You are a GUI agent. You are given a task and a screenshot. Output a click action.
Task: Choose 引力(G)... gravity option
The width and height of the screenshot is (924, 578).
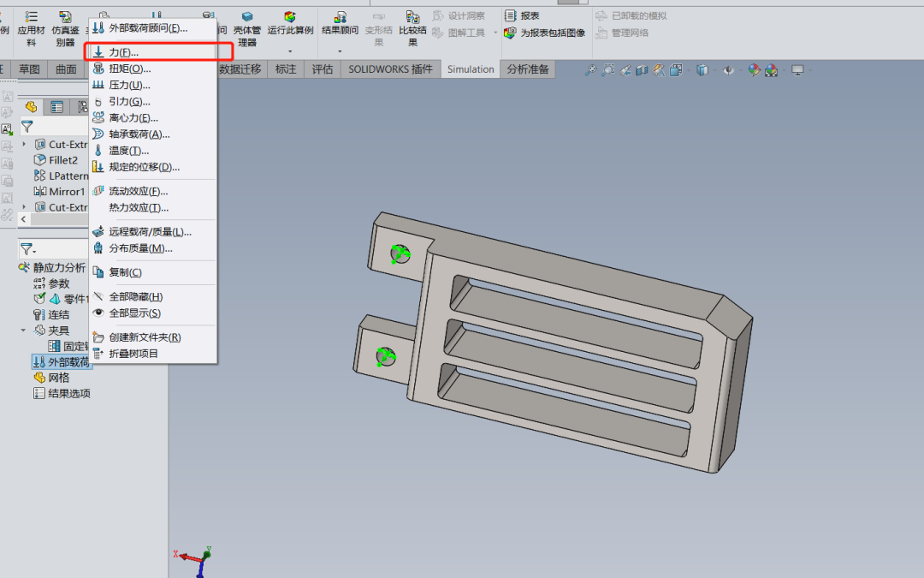tap(153, 101)
